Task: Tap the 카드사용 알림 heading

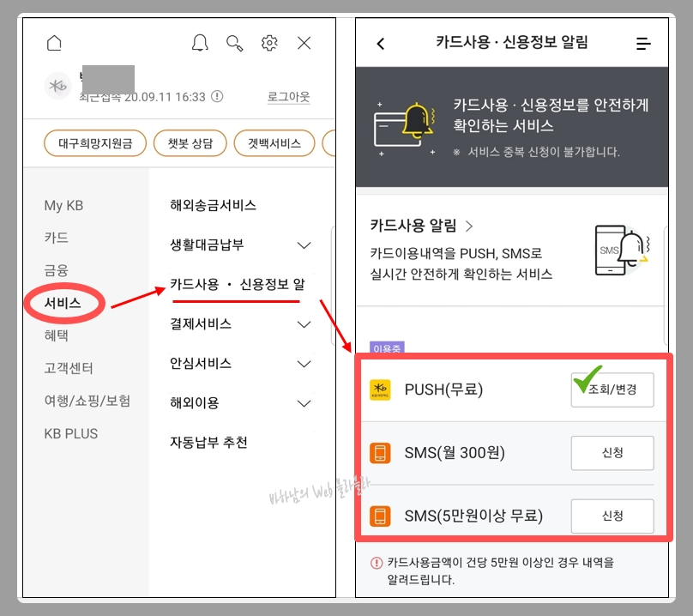Action: pyautogui.click(x=413, y=226)
